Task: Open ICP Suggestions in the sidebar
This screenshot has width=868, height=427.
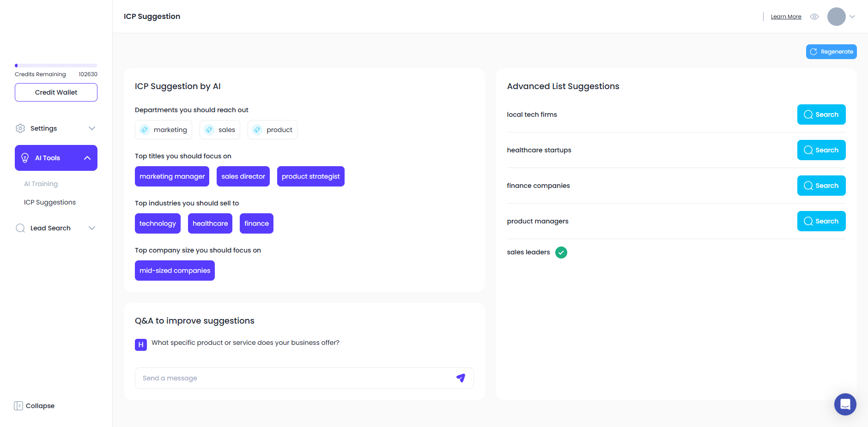Action: (49, 202)
